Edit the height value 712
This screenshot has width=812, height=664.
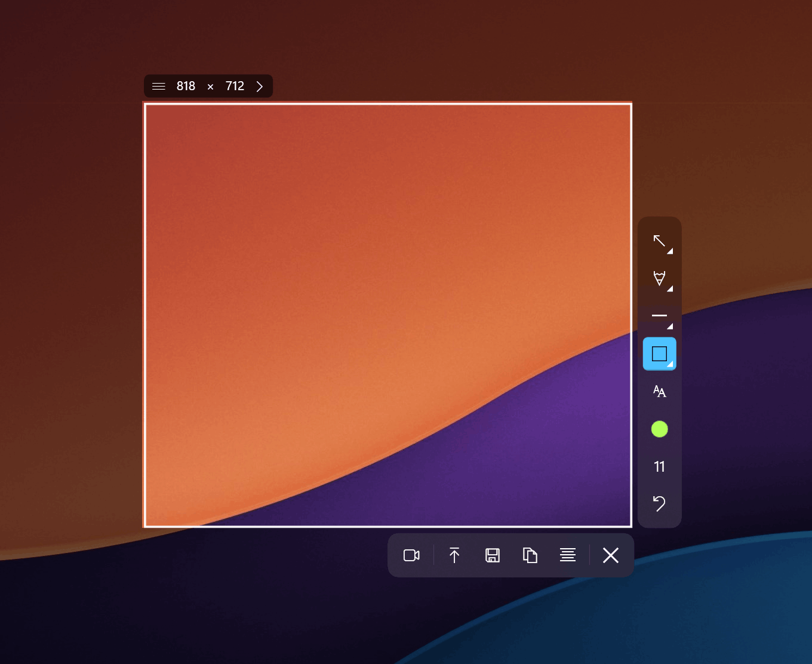click(x=234, y=86)
